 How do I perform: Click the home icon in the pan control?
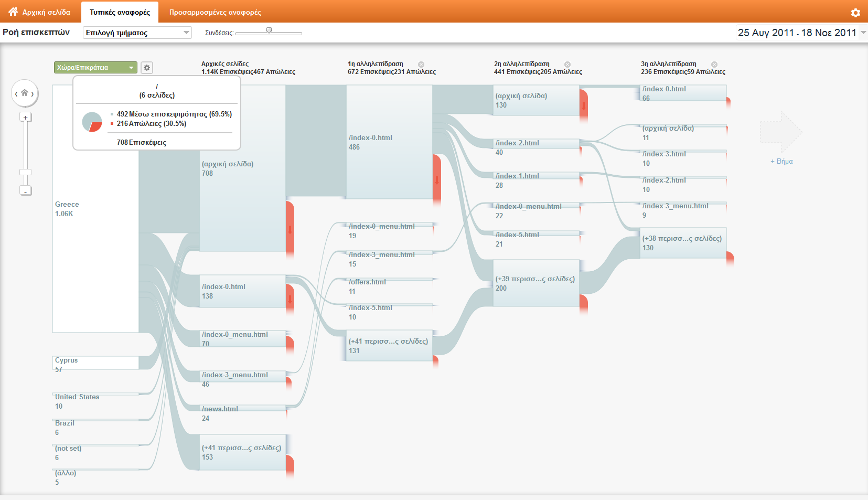pos(25,93)
